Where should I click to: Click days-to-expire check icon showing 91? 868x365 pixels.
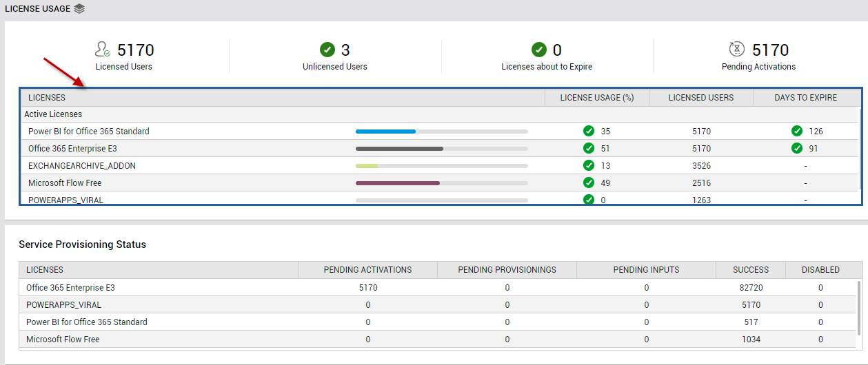coord(797,148)
